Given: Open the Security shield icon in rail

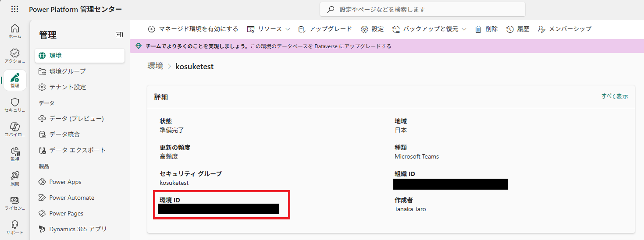Looking at the screenshot, I should [x=15, y=105].
